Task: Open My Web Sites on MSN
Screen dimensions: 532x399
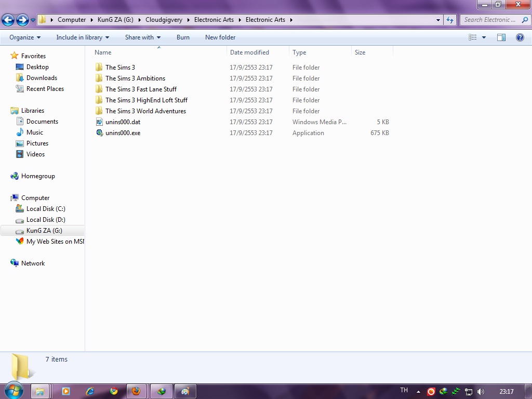Action: click(55, 241)
